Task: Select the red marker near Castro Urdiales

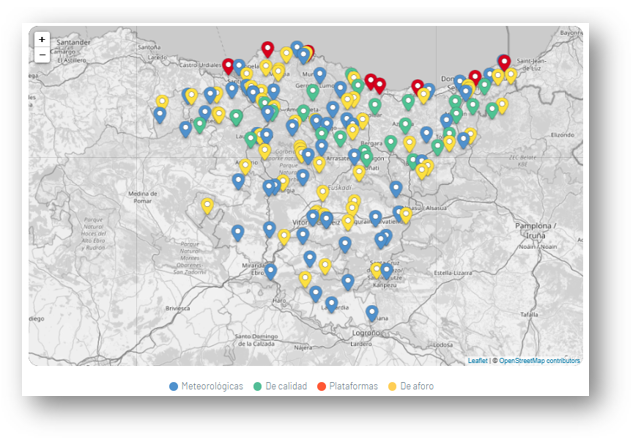Action: (x=229, y=66)
